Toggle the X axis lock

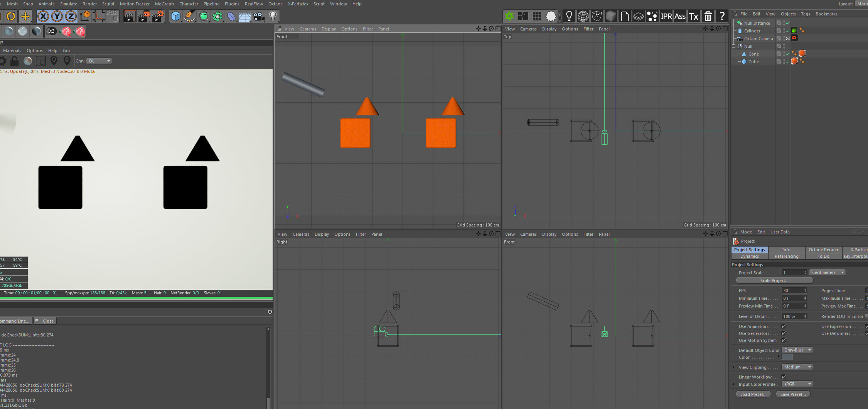(43, 16)
